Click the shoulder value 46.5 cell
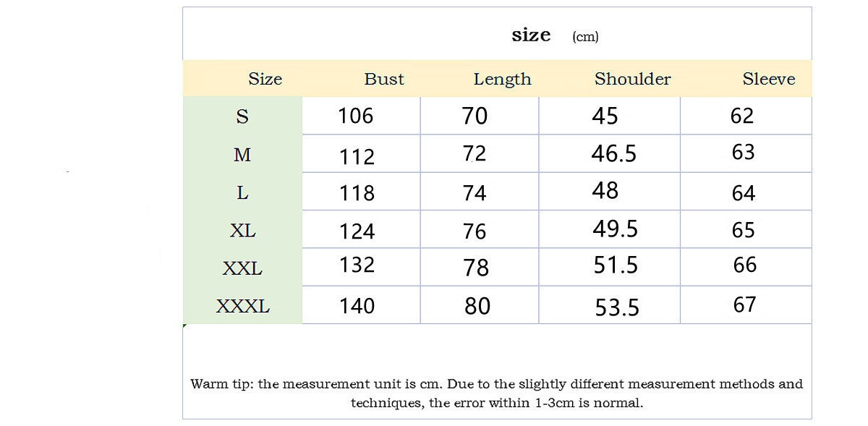 click(614, 153)
